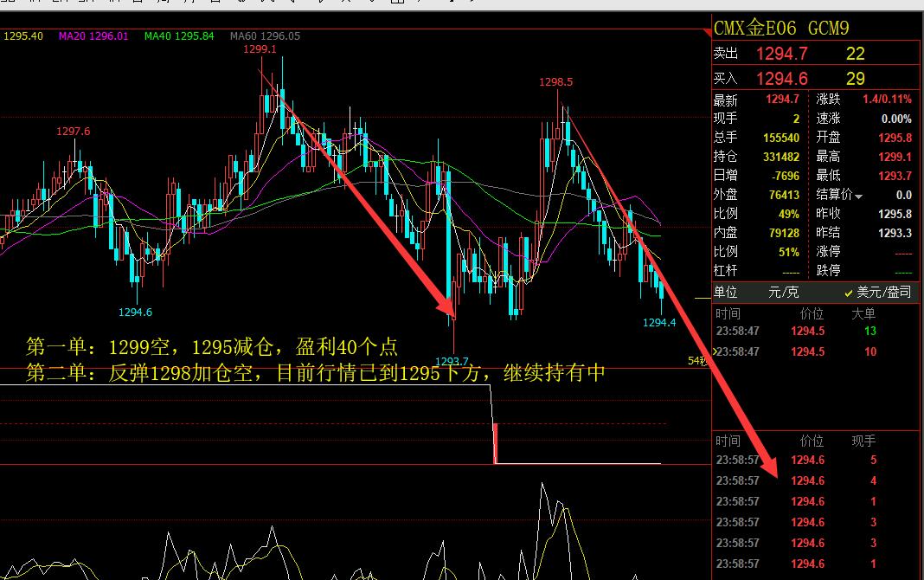
Task: Click the 1293.7 low price marker
Action: 452,361
